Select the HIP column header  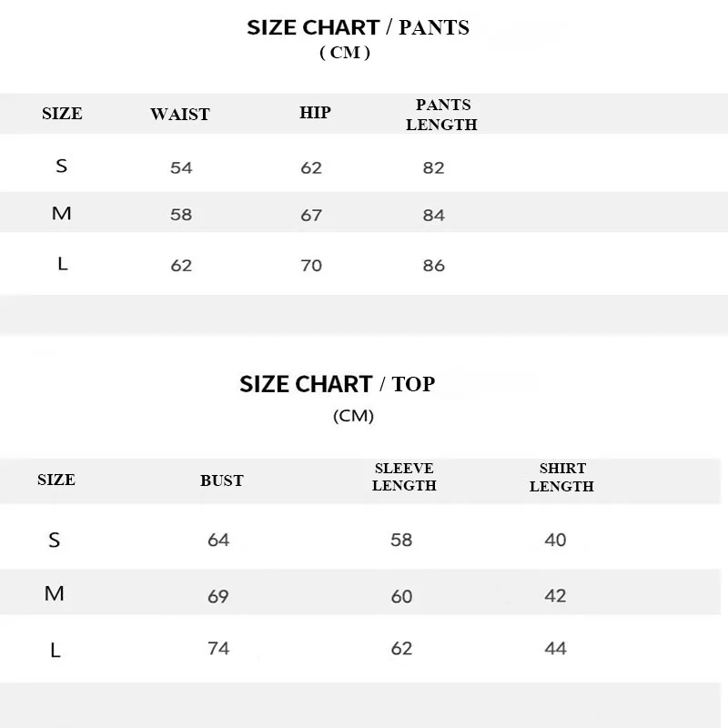(x=315, y=113)
